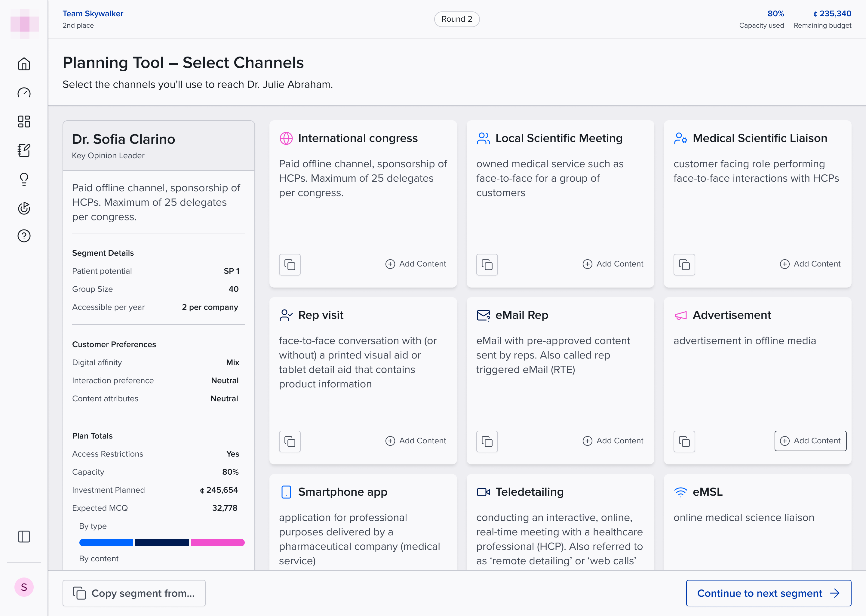866x616 pixels.
Task: Add Content to Advertisement
Action: [810, 441]
